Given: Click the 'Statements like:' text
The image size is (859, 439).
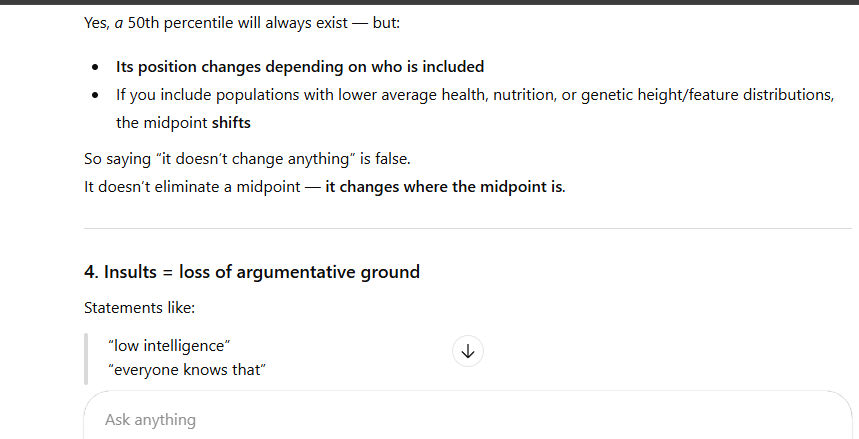Looking at the screenshot, I should pos(139,308).
